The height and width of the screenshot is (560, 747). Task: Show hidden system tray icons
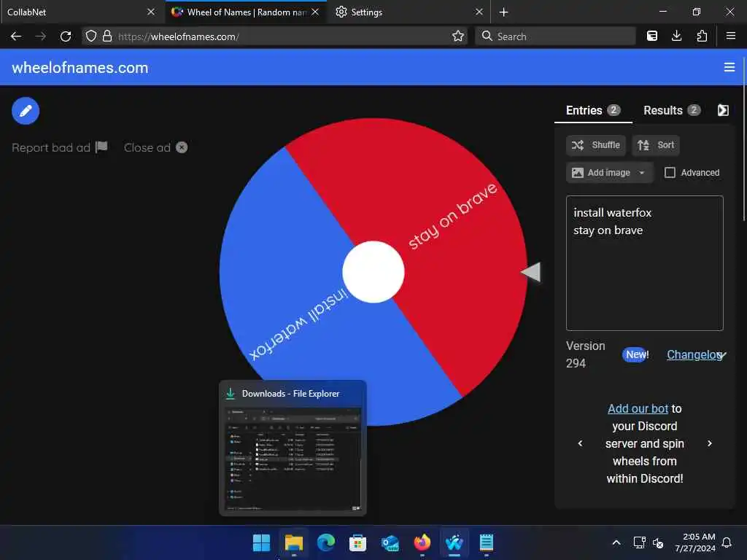(616, 542)
